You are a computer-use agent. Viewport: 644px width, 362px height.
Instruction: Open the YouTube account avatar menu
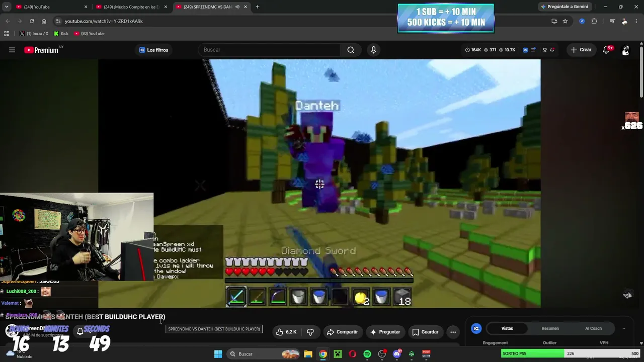point(625,50)
